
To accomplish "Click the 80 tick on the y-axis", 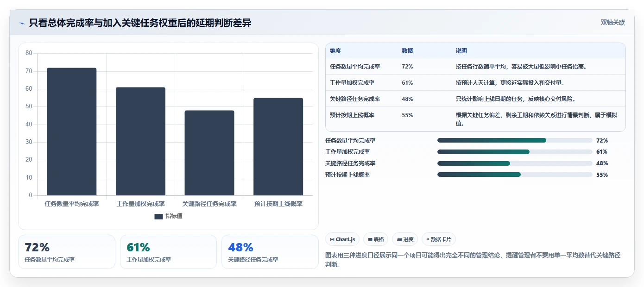I will coord(29,53).
